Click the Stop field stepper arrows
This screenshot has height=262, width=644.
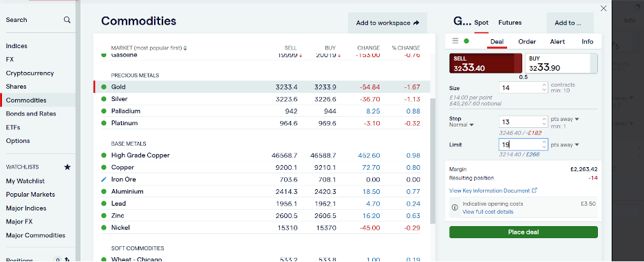(544, 122)
